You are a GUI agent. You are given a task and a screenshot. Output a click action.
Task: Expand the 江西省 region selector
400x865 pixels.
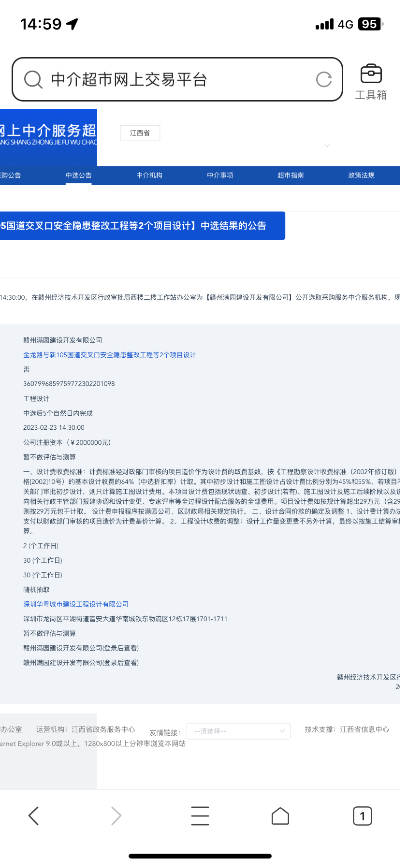click(x=140, y=133)
